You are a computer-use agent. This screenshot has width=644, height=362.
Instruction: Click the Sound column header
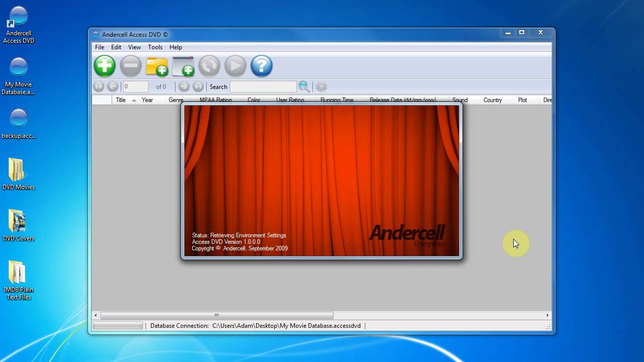pos(464,100)
